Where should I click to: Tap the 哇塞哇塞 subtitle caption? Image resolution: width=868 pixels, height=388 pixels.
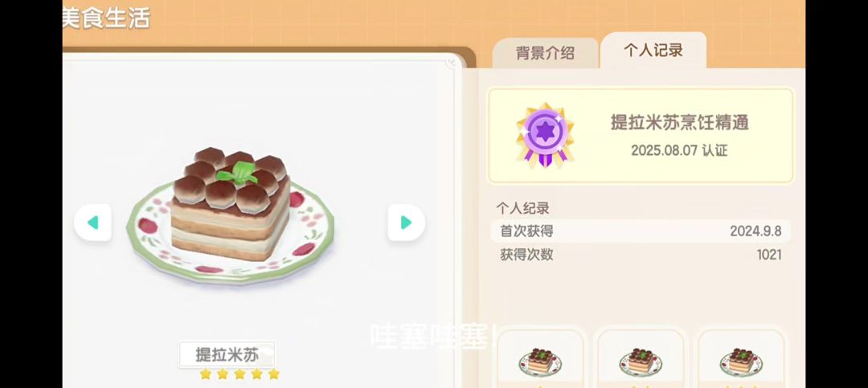[x=435, y=336]
